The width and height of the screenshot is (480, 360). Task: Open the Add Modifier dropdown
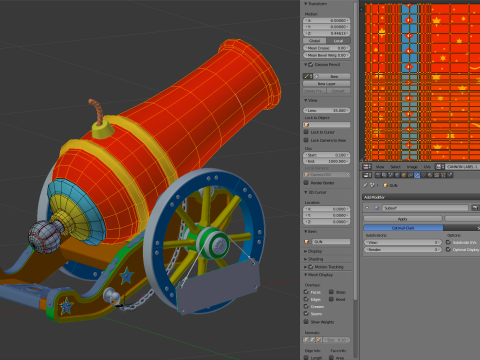point(421,197)
